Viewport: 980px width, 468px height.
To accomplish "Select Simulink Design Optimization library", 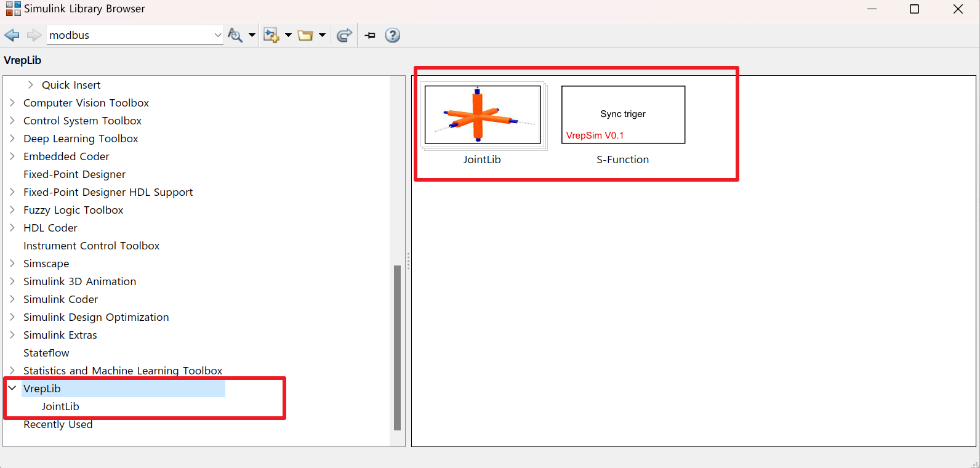I will [96, 317].
